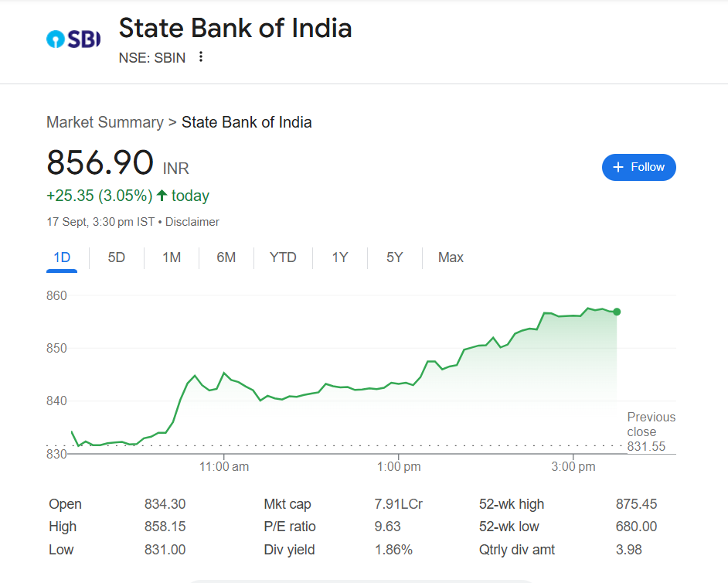Select the YTD chart tab

(283, 257)
